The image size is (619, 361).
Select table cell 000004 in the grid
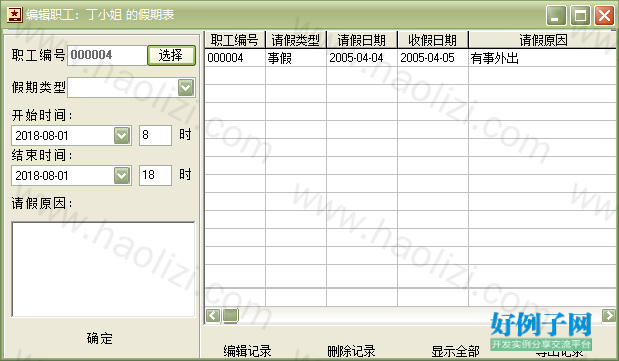tap(235, 58)
